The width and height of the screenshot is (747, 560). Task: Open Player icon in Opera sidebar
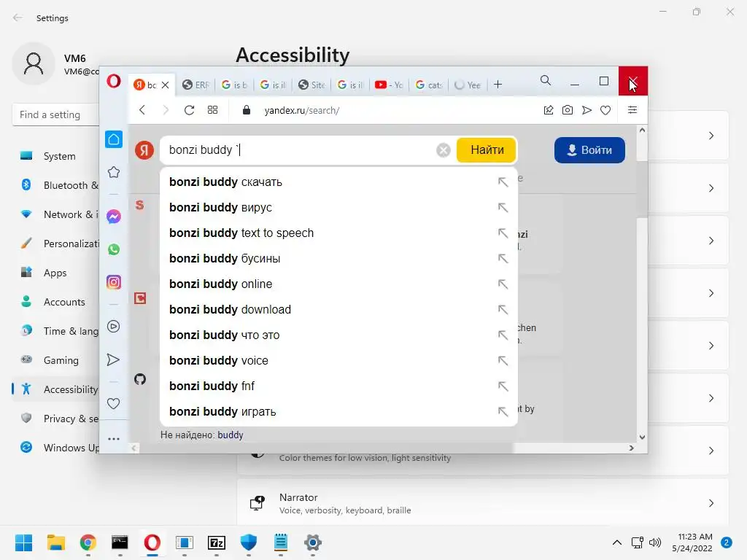pos(113,326)
